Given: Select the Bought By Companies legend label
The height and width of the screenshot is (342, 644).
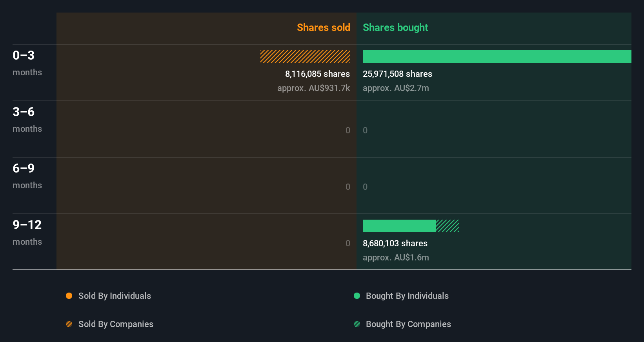Looking at the screenshot, I should [x=408, y=324].
